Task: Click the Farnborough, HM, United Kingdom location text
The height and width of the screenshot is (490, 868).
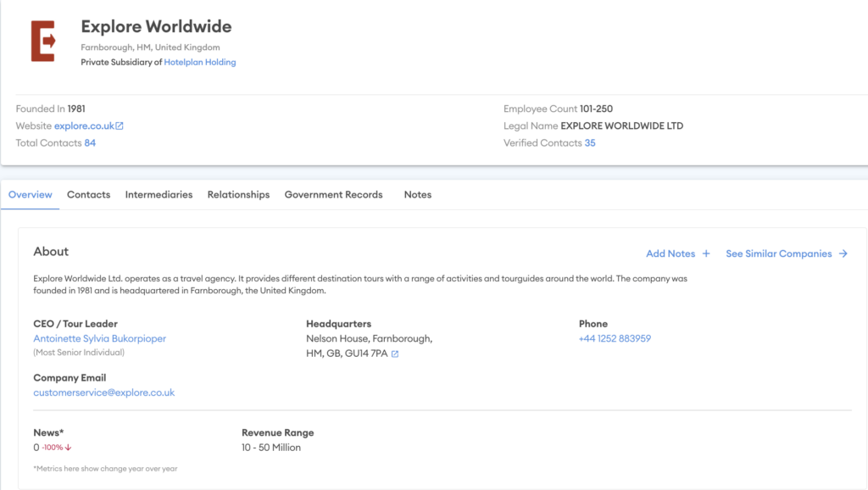Action: pyautogui.click(x=150, y=47)
